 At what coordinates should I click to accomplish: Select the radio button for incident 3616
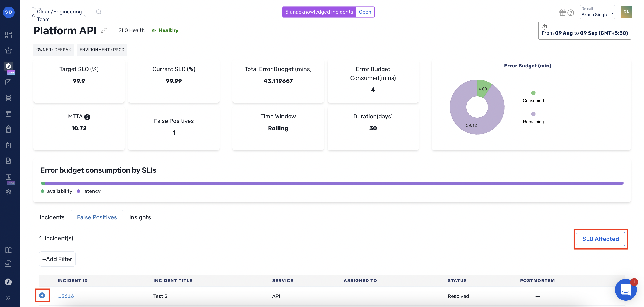42,295
